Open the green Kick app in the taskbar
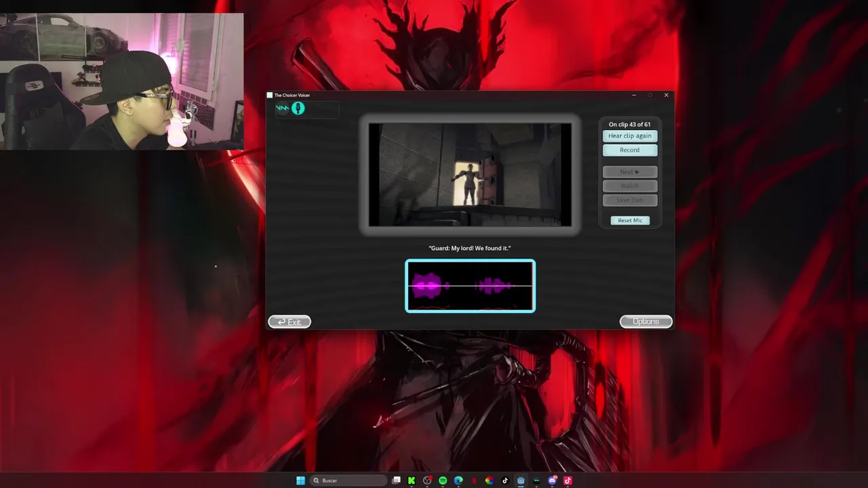The height and width of the screenshot is (488, 868). point(412,481)
